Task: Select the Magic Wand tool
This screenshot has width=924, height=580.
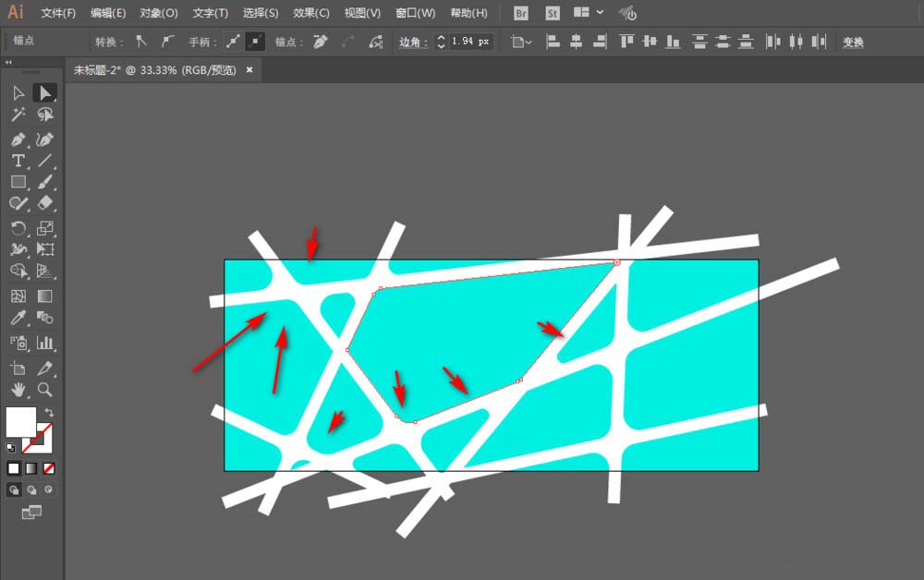Action: point(18,115)
